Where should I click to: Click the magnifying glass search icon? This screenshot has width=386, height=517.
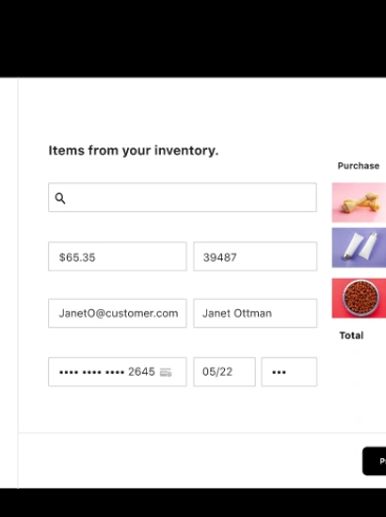pos(60,198)
